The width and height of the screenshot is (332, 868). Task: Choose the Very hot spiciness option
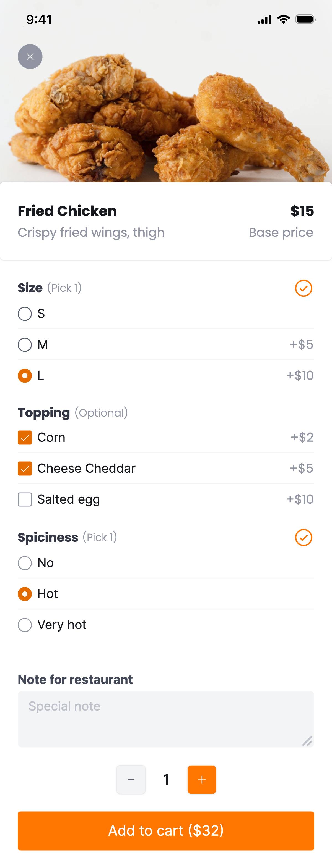[25, 625]
